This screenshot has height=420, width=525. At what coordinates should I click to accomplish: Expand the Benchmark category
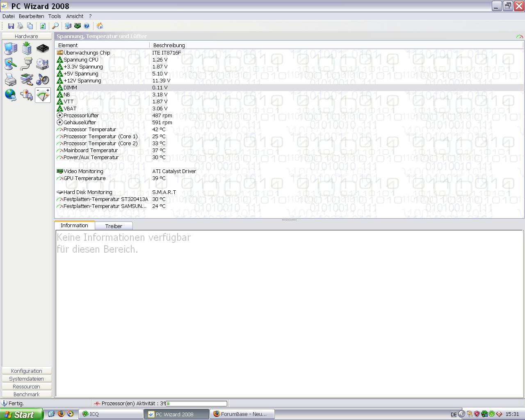(x=27, y=394)
